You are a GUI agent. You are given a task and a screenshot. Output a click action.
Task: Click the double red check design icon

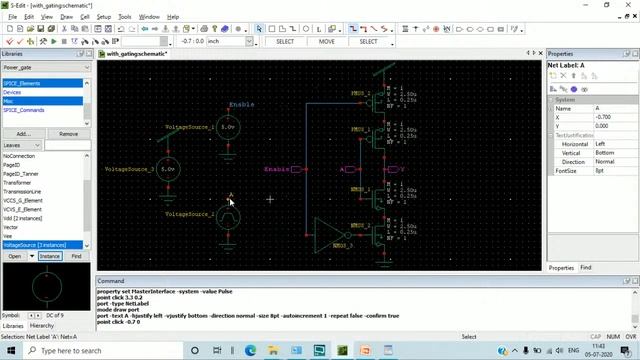tap(10, 41)
